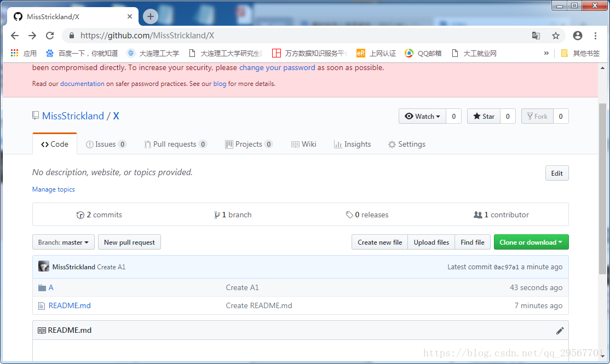Click the fork count next to Fork
Screen dimensions: 610x364
point(561,116)
